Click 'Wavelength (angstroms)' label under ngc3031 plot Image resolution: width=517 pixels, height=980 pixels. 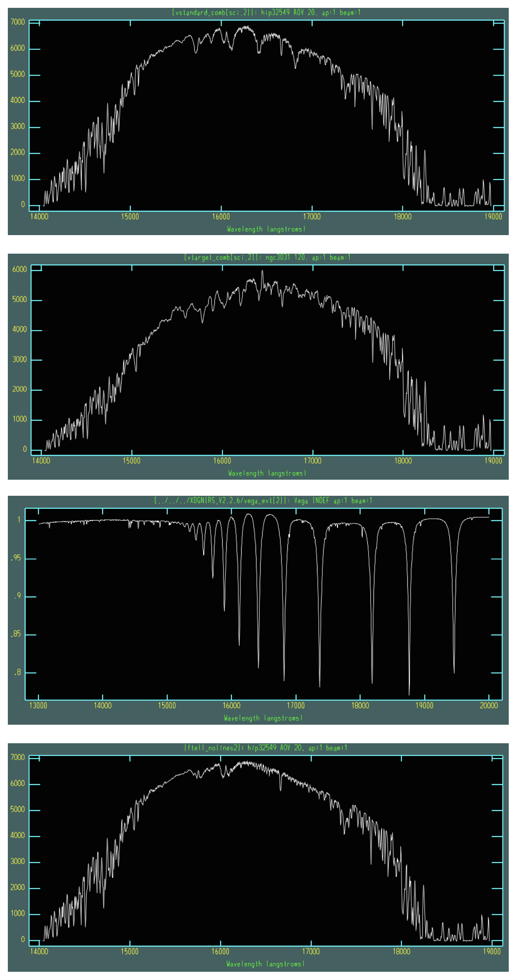[x=267, y=473]
